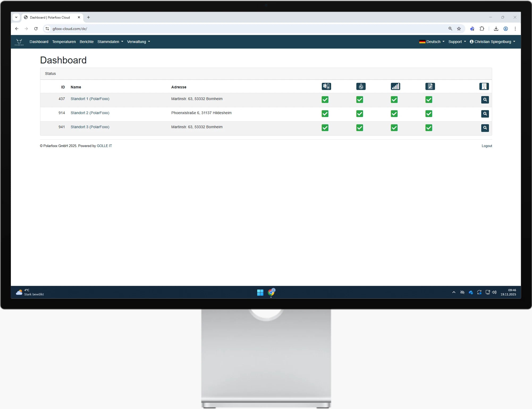Click signal status checkmark for Standort 3
Screen dimensions: 532x409
pyautogui.click(x=394, y=128)
